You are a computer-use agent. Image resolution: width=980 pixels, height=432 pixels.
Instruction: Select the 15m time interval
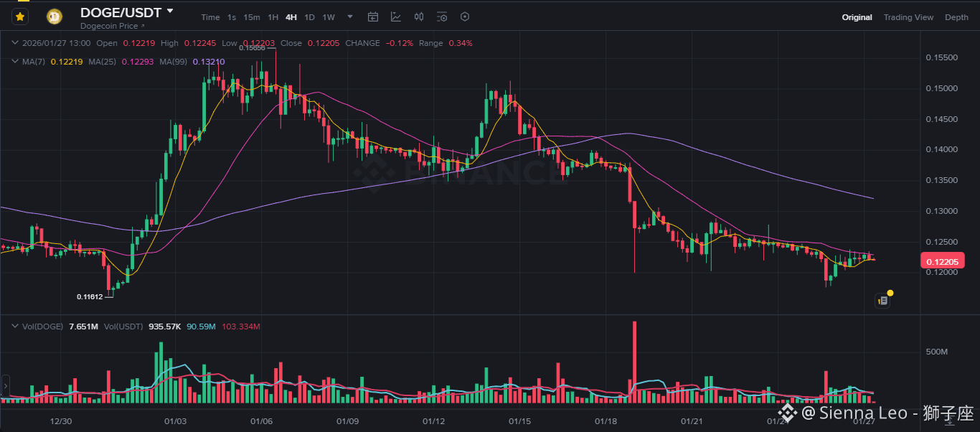click(251, 17)
